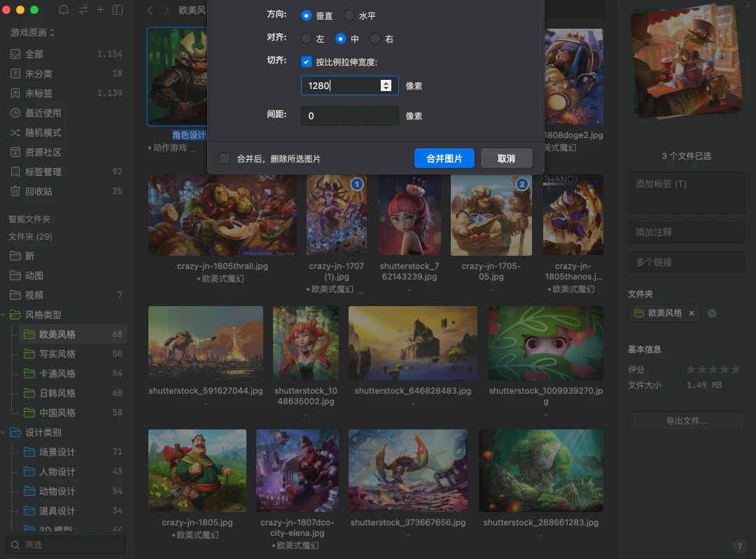Open the 资源社区 community icon
Viewport: 756px width, 559px height.
pyautogui.click(x=15, y=152)
